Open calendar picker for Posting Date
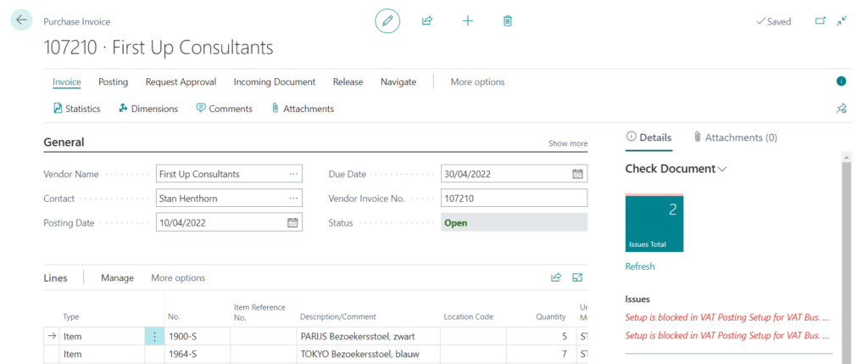868x364 pixels. 292,223
